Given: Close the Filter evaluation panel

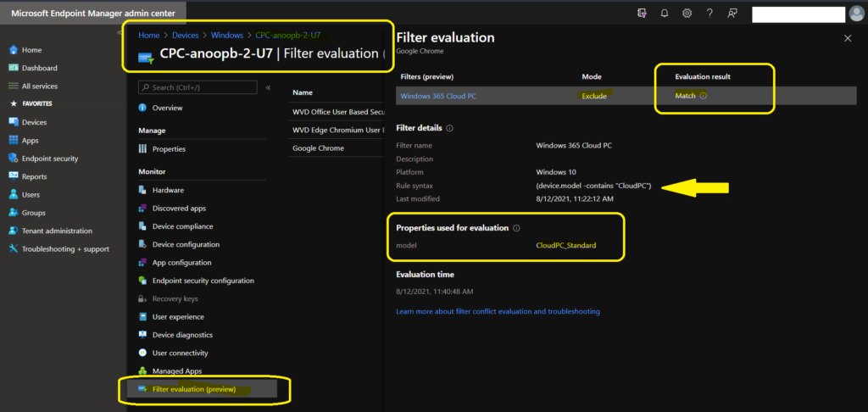Looking at the screenshot, I should pyautogui.click(x=848, y=38).
